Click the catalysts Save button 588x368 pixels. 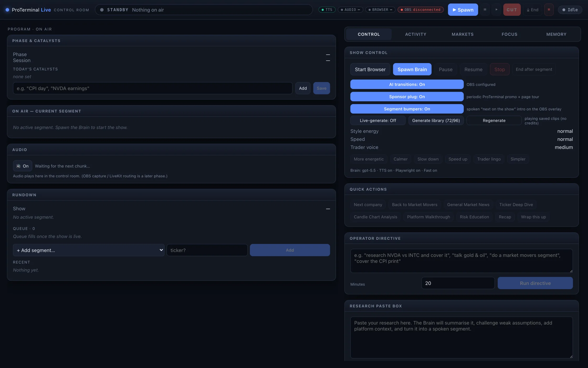322,88
